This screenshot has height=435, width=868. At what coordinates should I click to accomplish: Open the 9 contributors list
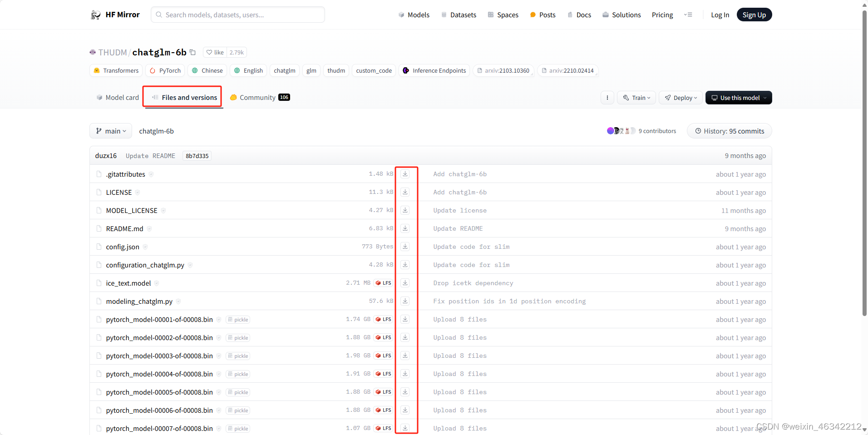[657, 131]
